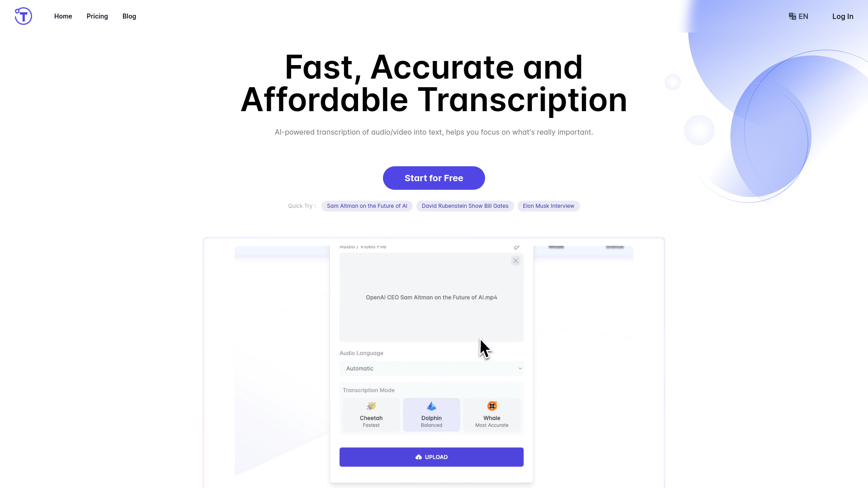Select the Dolphin balanced transcription mode
Image resolution: width=868 pixels, height=488 pixels.
(x=431, y=413)
